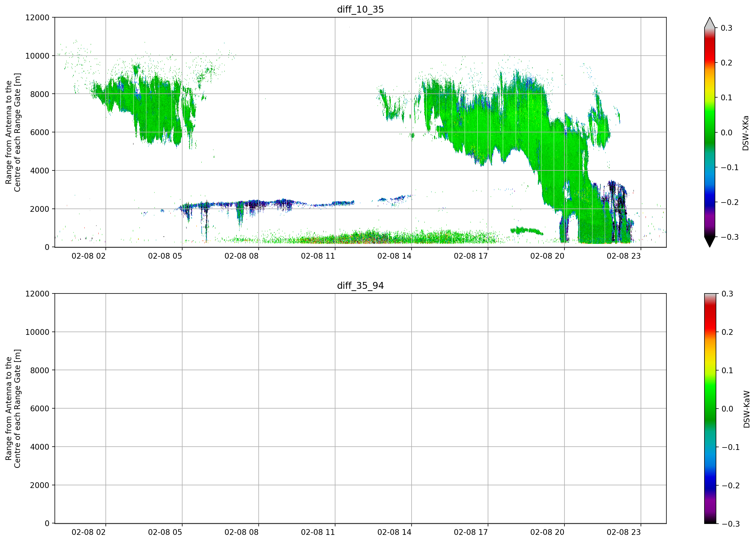Click the 02-08 23 tick label, bottom plot
The width and height of the screenshot is (756, 542).
(x=624, y=532)
